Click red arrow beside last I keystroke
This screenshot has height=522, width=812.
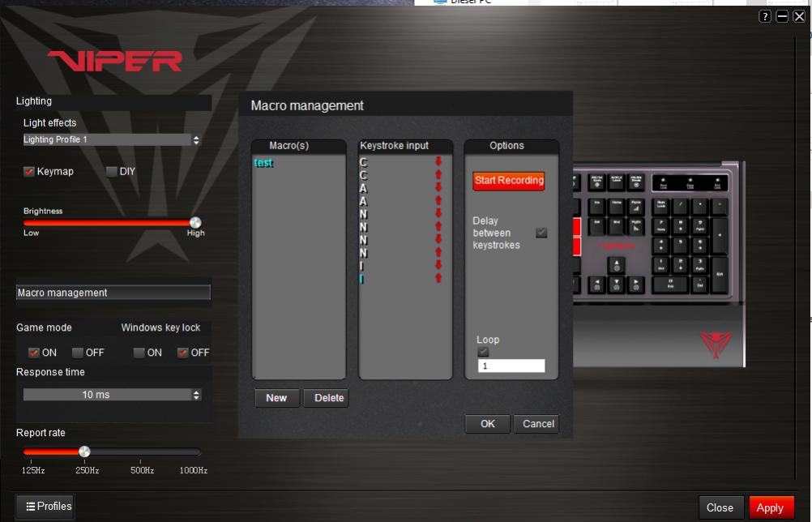(438, 278)
